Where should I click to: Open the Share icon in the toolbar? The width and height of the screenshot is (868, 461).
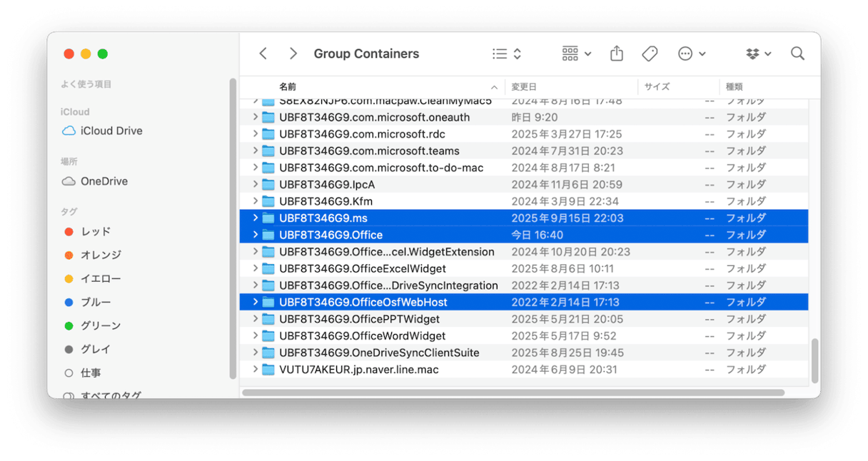(x=616, y=53)
